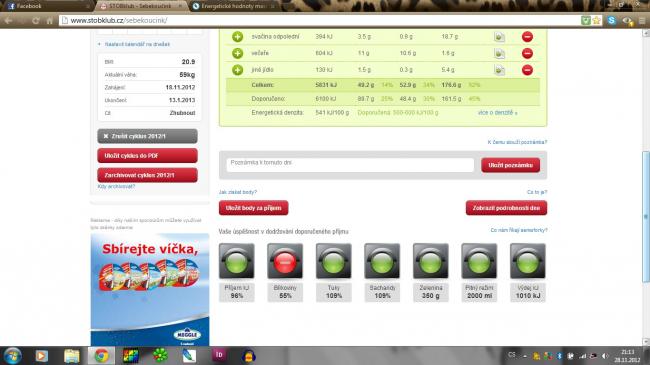Click the Uložit poznámku button

(510, 165)
